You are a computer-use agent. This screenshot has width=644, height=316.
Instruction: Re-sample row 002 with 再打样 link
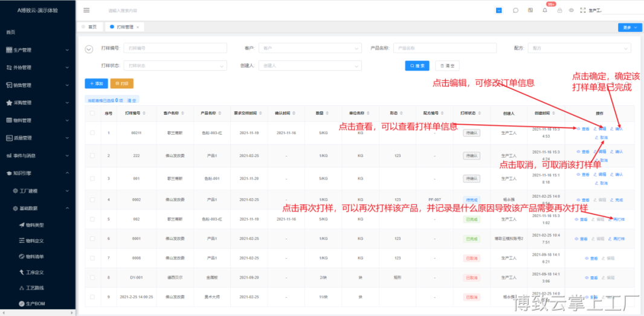616,219
